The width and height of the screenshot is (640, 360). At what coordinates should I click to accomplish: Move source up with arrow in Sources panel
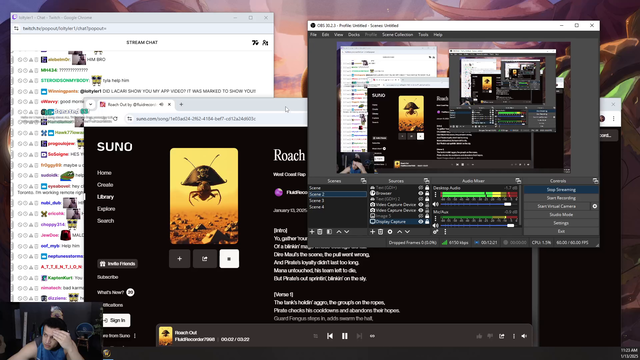click(399, 231)
